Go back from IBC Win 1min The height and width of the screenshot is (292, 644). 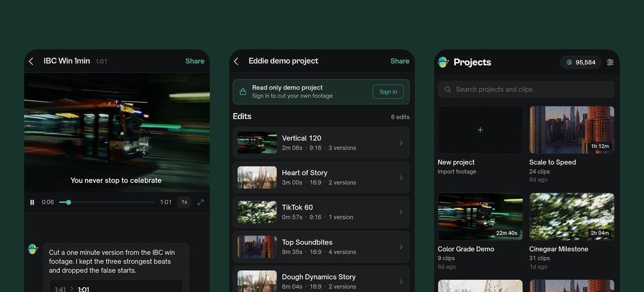pos(31,62)
